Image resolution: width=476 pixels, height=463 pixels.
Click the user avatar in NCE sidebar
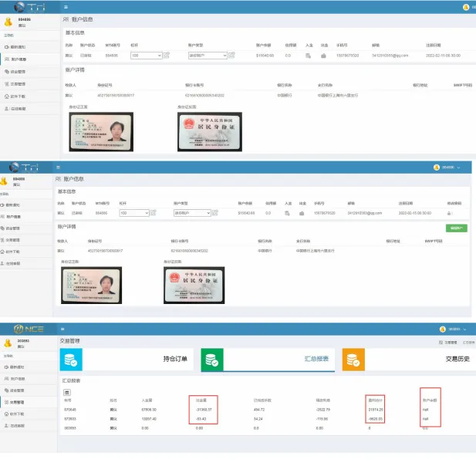click(8, 343)
